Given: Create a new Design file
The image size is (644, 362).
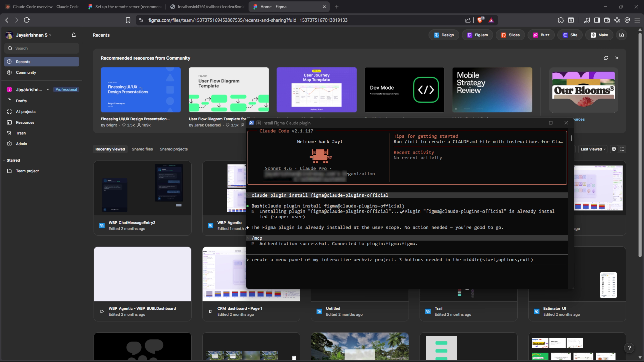Looking at the screenshot, I should [444, 35].
